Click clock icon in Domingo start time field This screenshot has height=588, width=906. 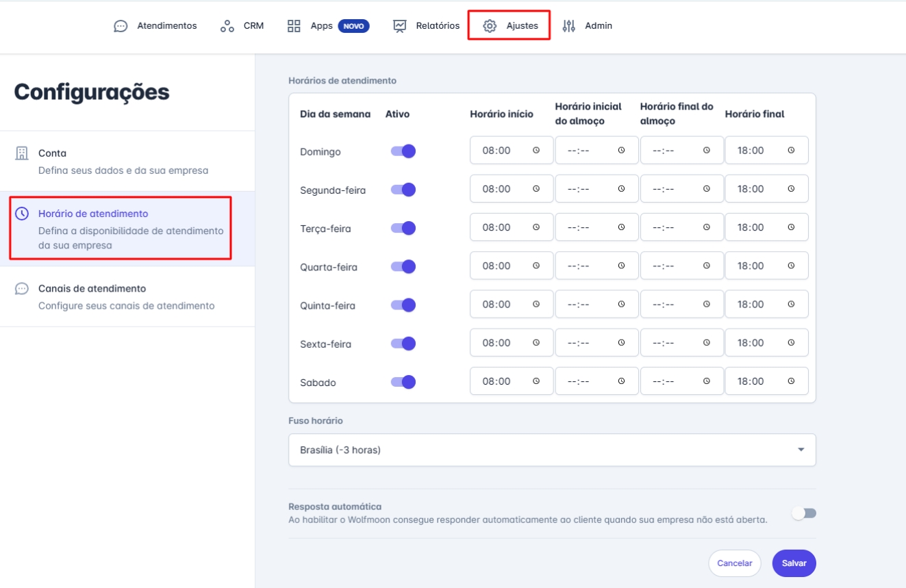pyautogui.click(x=536, y=151)
